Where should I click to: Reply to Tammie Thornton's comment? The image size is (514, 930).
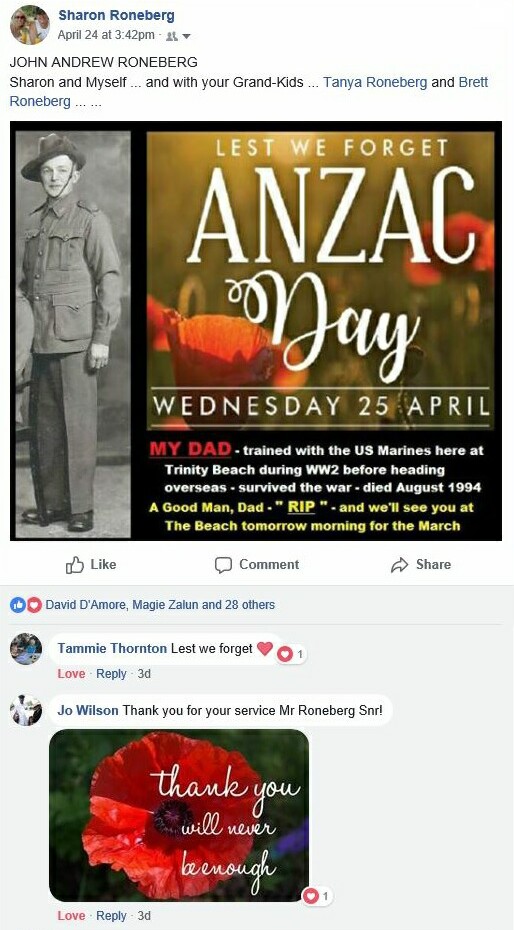pyautogui.click(x=111, y=674)
